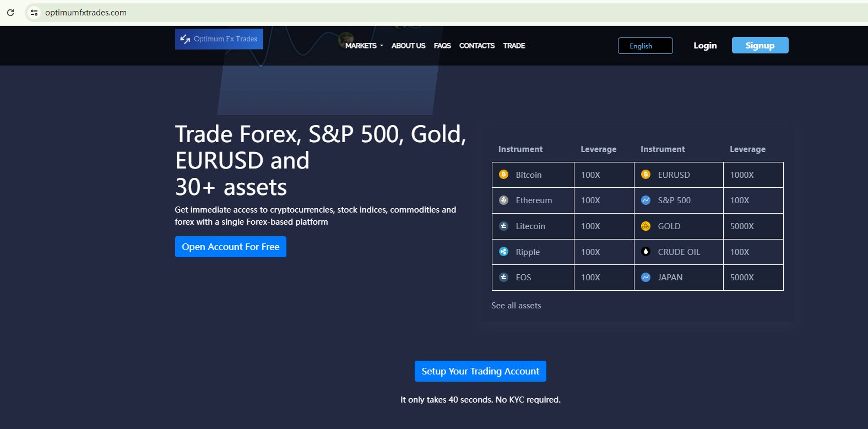The image size is (868, 429).
Task: Click the address bar URL optimumfxtrades.com
Action: point(86,13)
